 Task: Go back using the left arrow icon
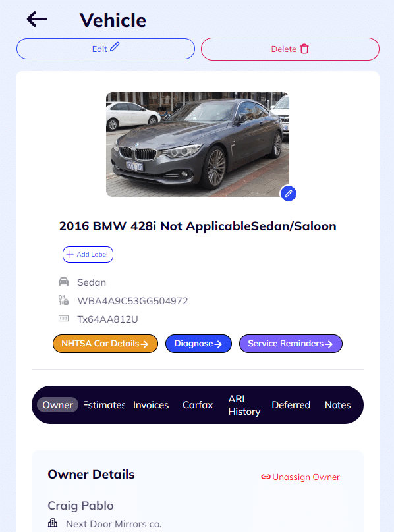(37, 19)
